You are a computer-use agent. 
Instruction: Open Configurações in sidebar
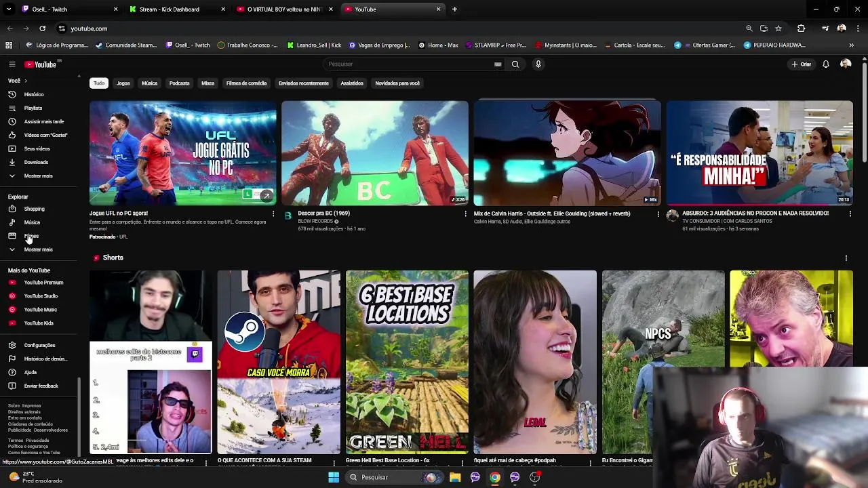39,346
